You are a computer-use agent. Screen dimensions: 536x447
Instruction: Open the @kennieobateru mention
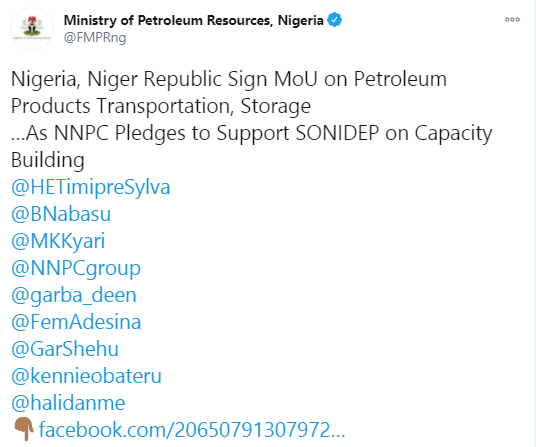point(86,376)
